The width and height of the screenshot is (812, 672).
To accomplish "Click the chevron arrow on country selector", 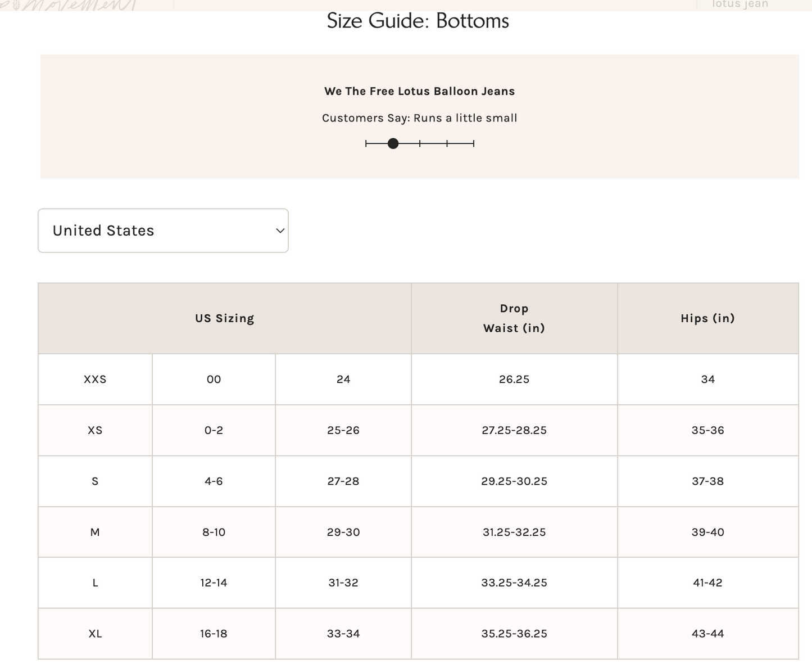I will [x=280, y=231].
